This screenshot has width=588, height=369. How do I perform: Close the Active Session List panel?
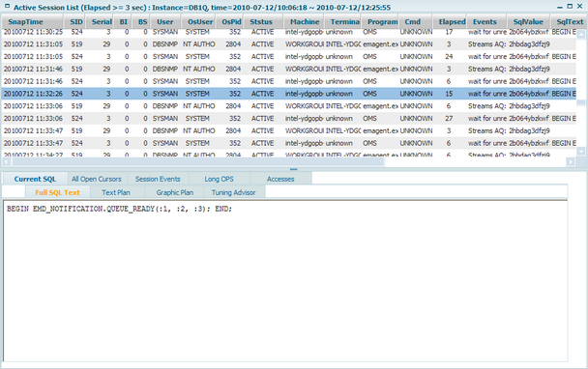coord(579,7)
